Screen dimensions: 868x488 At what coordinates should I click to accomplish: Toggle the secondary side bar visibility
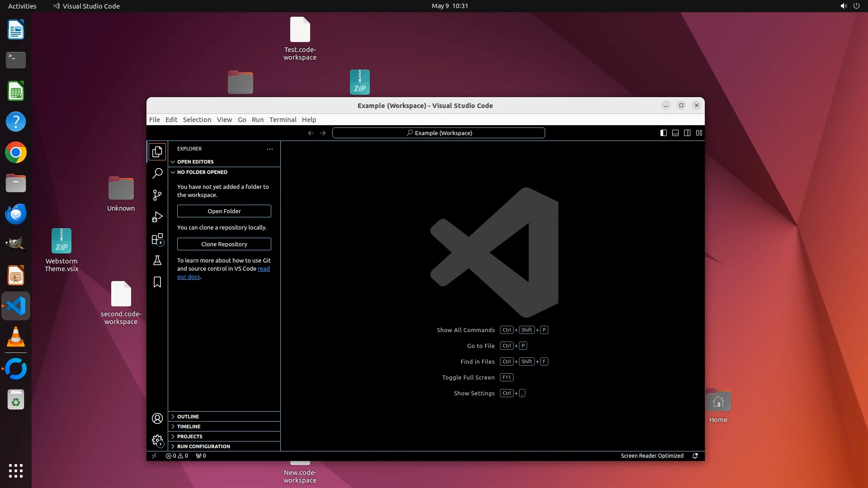687,133
